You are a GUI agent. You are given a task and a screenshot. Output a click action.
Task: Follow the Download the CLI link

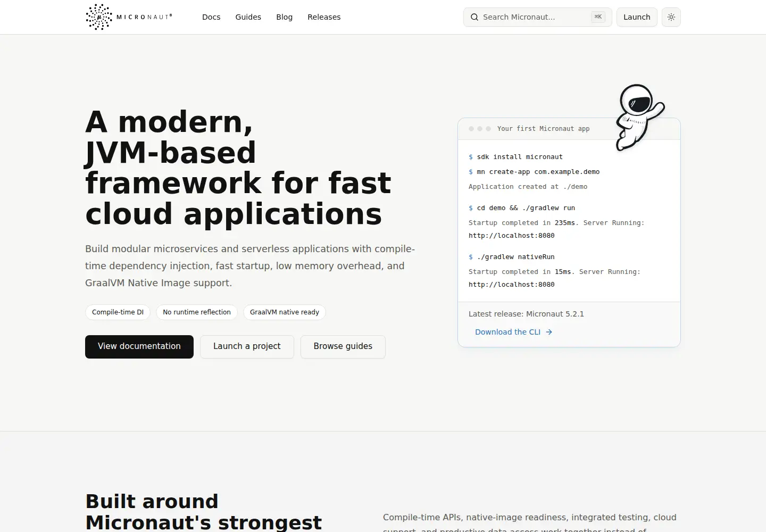514,332
